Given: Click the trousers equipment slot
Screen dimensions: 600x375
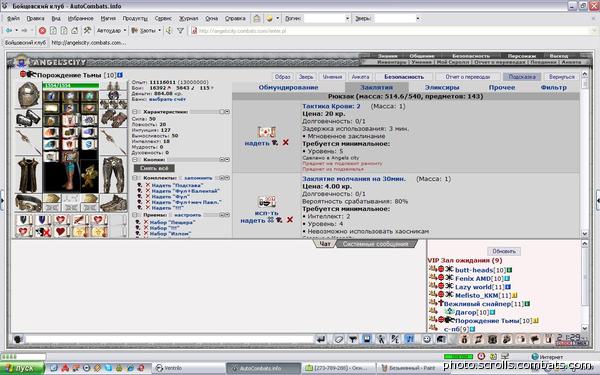Looking at the screenshot, I should point(113,174).
